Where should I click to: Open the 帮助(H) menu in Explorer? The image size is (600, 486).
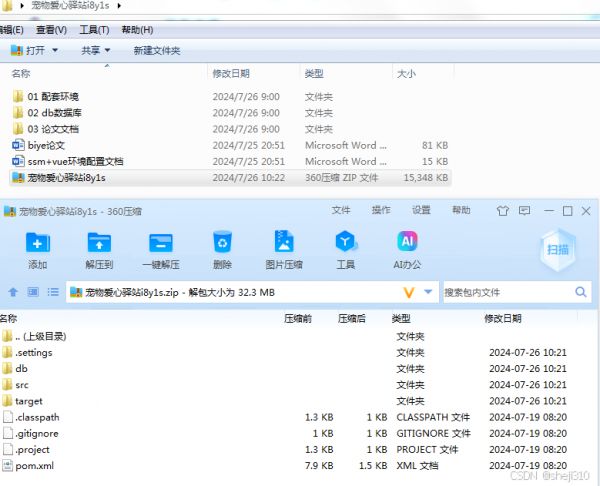(x=137, y=30)
